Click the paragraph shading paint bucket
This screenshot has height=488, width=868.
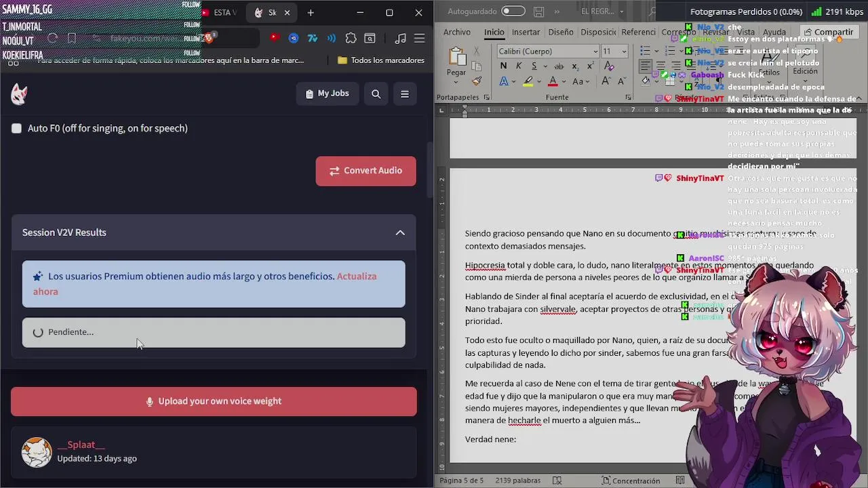646,81
